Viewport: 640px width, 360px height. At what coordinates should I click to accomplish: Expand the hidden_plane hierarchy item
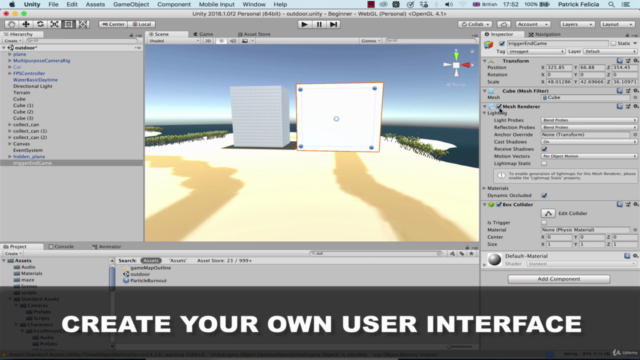pyautogui.click(x=10, y=157)
